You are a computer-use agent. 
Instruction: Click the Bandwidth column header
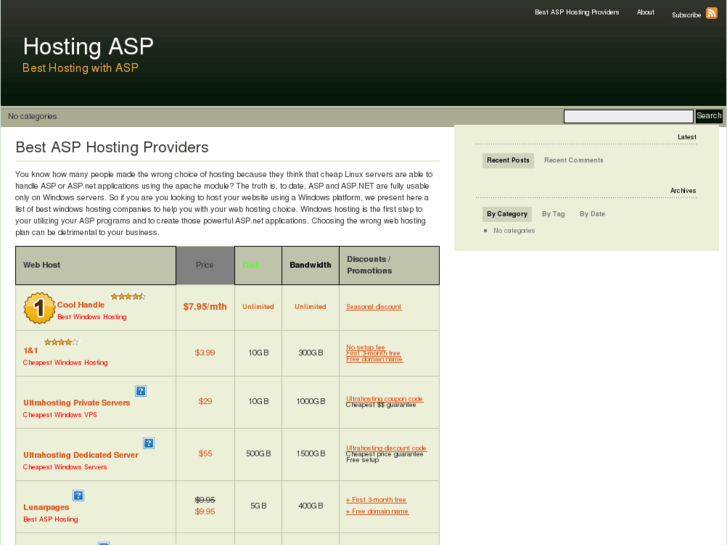click(310, 265)
